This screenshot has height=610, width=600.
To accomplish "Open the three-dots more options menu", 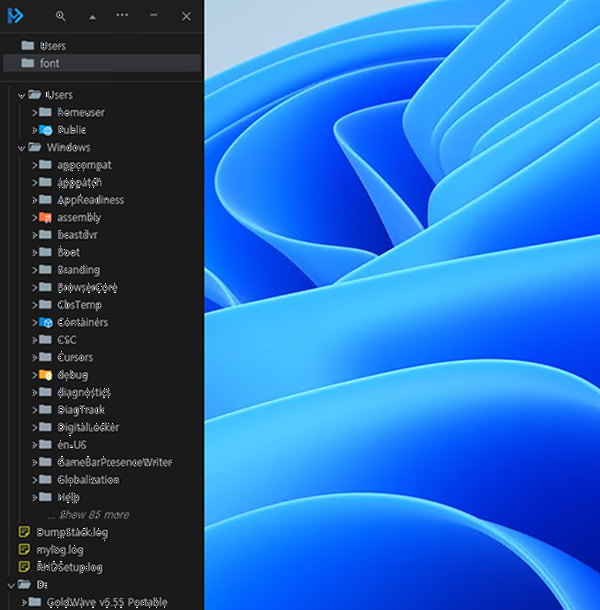I will 122,15.
